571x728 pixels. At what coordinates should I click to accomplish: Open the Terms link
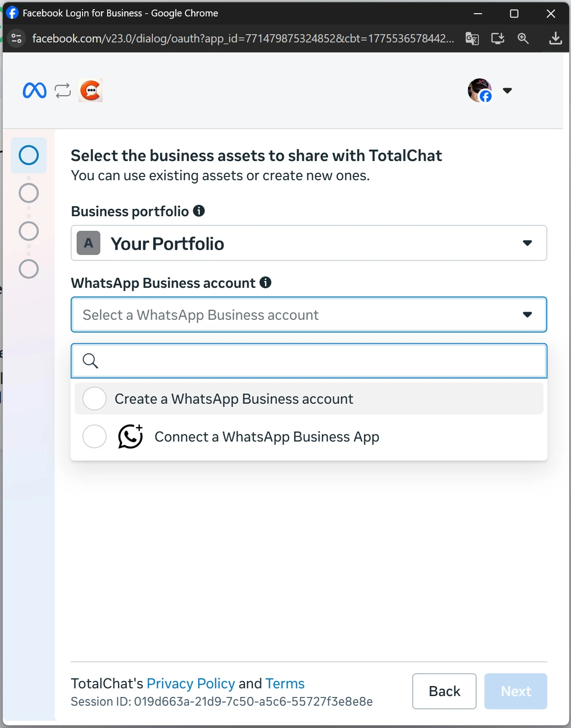pyautogui.click(x=285, y=683)
